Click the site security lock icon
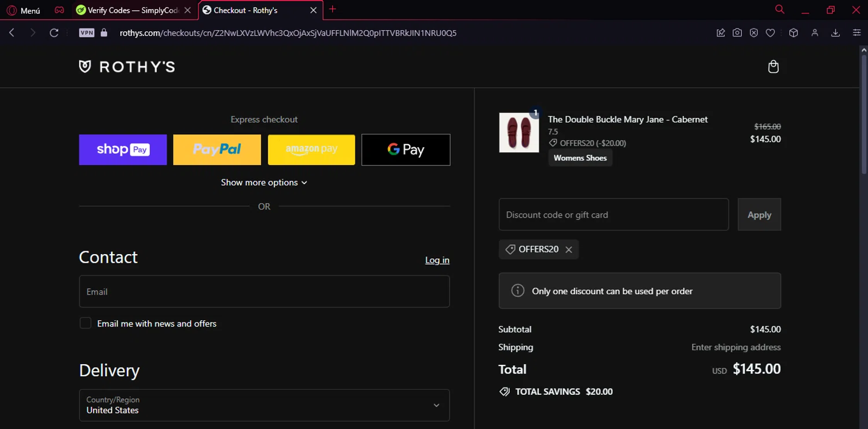The height and width of the screenshot is (429, 868). 104,33
